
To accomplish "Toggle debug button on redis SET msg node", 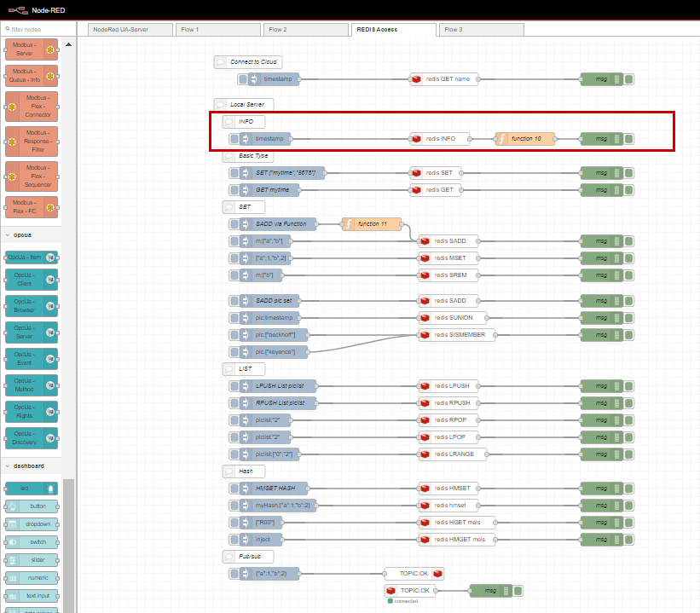I will click(628, 173).
